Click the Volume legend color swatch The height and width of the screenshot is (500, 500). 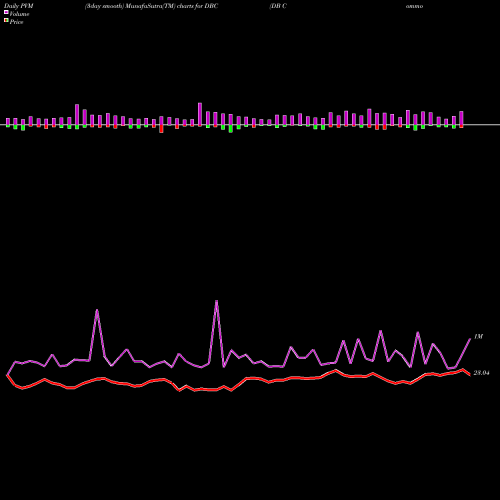click(6, 12)
